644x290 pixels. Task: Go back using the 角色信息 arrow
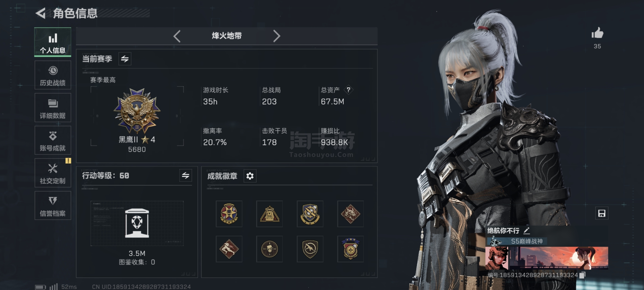point(41,13)
